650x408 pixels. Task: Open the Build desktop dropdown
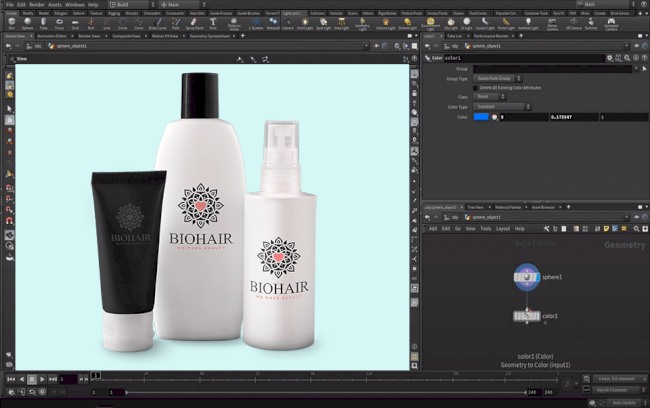pyautogui.click(x=132, y=5)
